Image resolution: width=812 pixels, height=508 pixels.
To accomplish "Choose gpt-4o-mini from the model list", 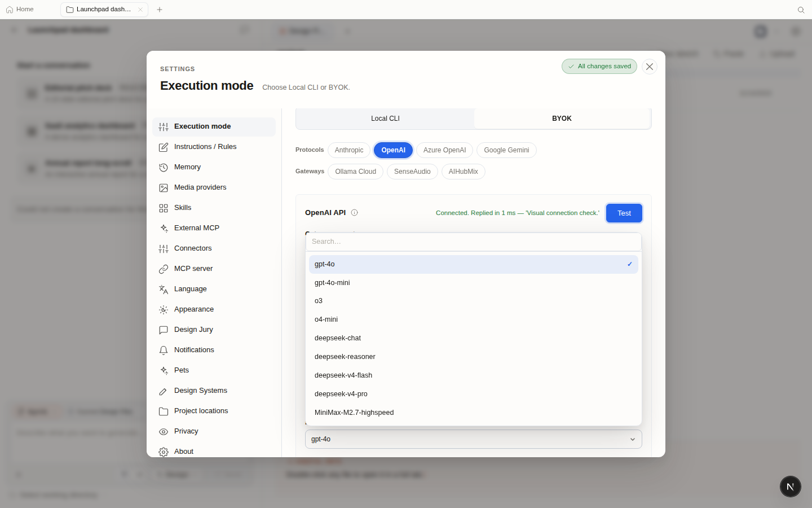I will click(x=474, y=283).
